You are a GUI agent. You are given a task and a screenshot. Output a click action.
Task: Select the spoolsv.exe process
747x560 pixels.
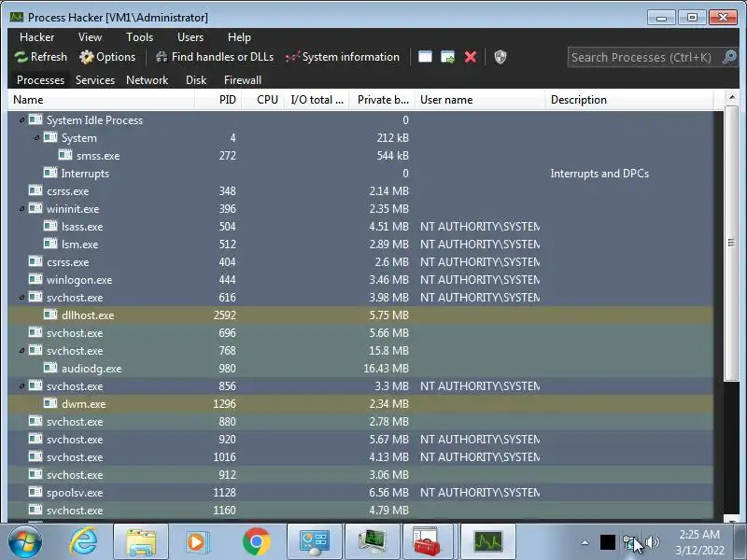[360, 493]
